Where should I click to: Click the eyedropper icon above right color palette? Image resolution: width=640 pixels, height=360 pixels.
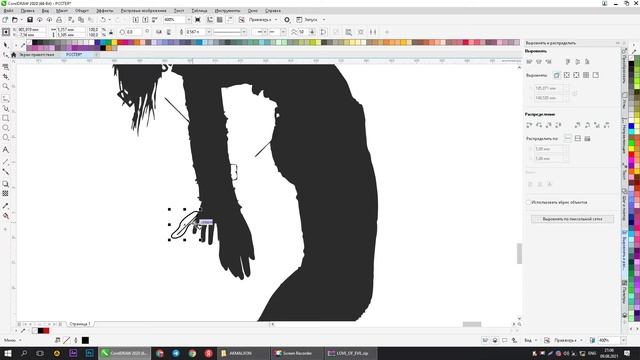click(634, 51)
